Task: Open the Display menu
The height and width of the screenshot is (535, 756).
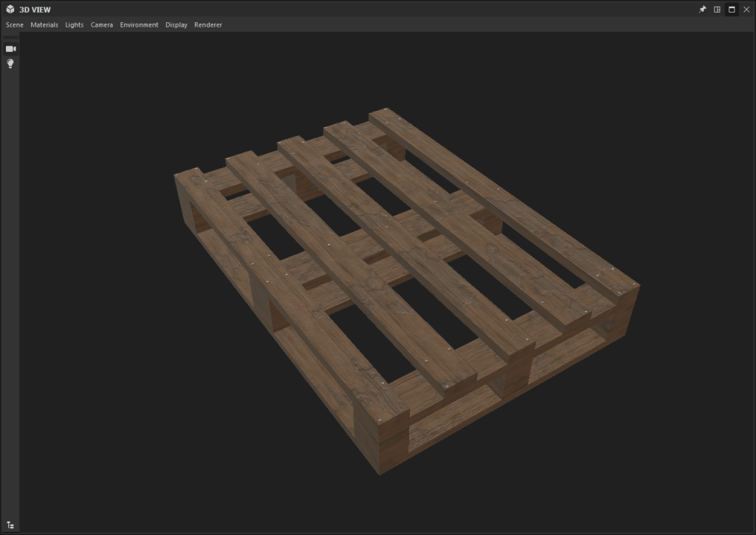Action: click(176, 25)
